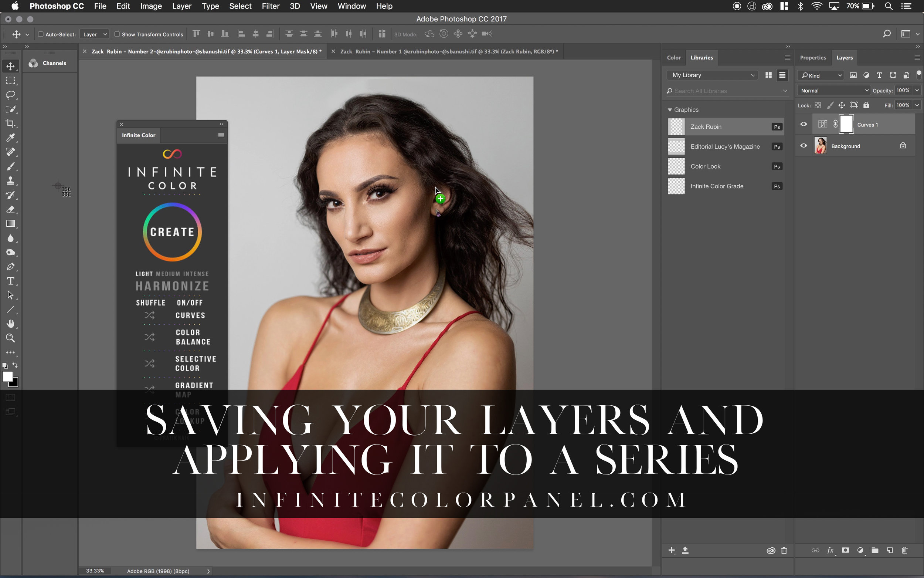
Task: Click the Create new group folder icon
Action: (875, 551)
